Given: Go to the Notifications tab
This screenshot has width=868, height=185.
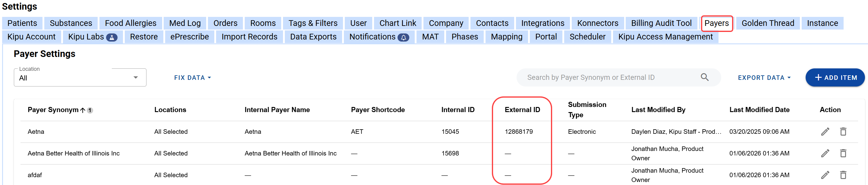Looking at the screenshot, I should [379, 37].
